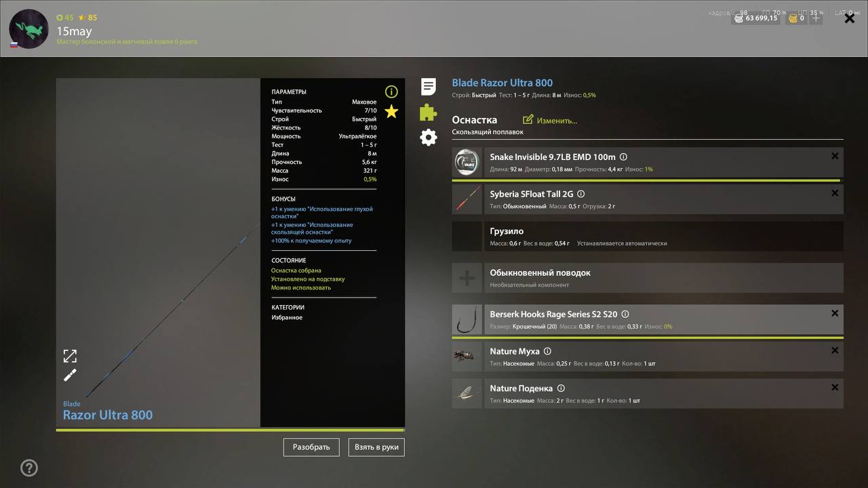Close the rod setup screen
The image size is (868, 488).
pos(850,19)
